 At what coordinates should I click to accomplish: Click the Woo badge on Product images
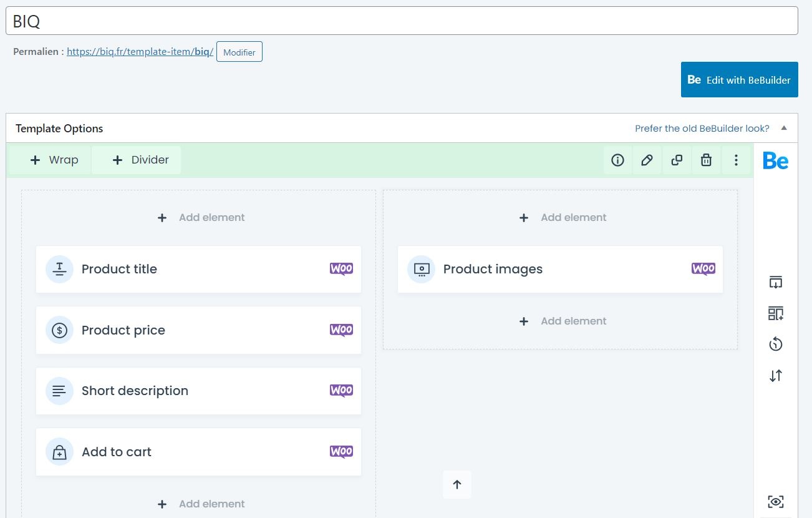[703, 269]
